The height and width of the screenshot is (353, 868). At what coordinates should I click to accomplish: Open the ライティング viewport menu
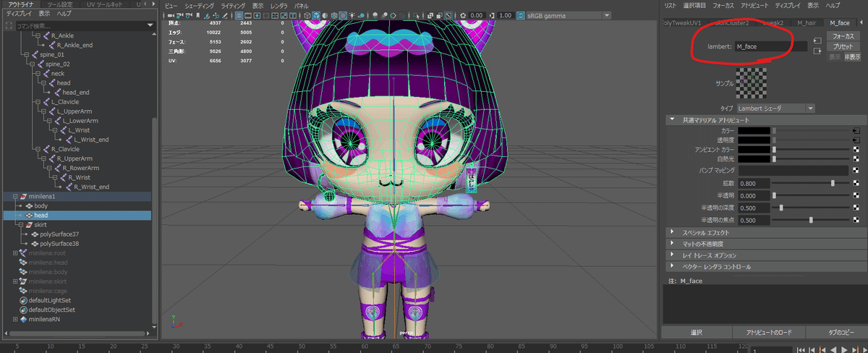click(x=233, y=5)
